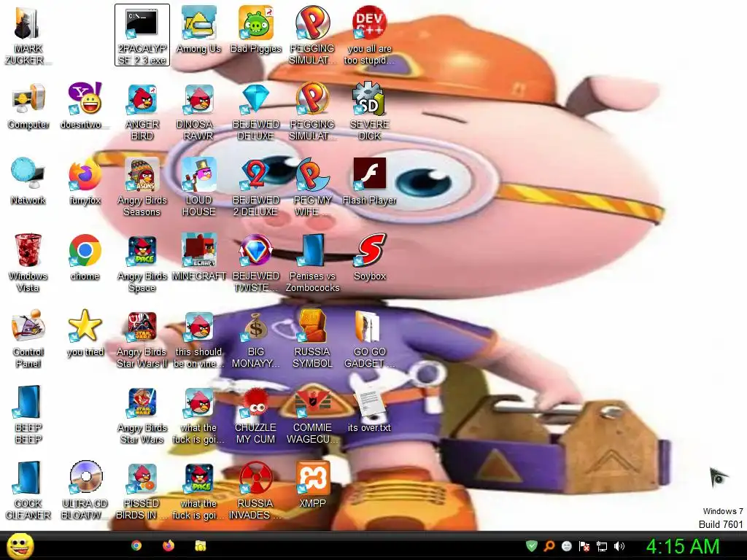This screenshot has height=560, width=747.
Task: Open the Network desktop icon
Action: click(28, 182)
